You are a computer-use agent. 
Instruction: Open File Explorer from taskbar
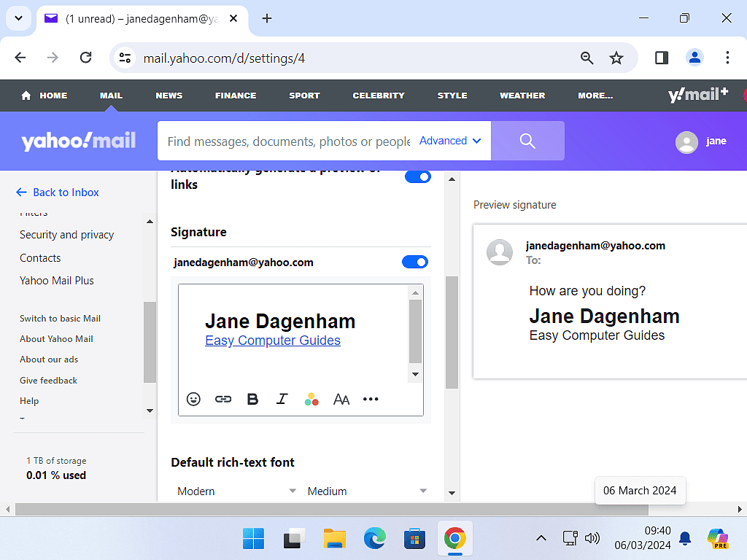(x=334, y=539)
